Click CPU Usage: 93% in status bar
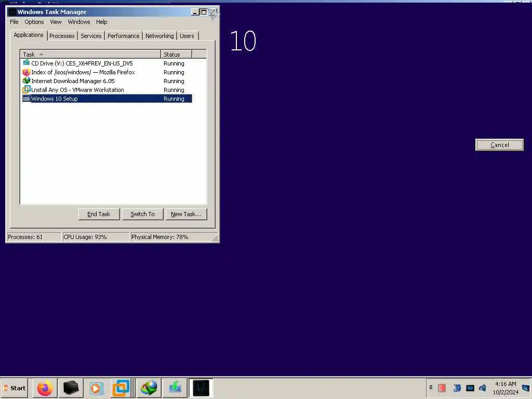The height and width of the screenshot is (399, 532). [96, 237]
